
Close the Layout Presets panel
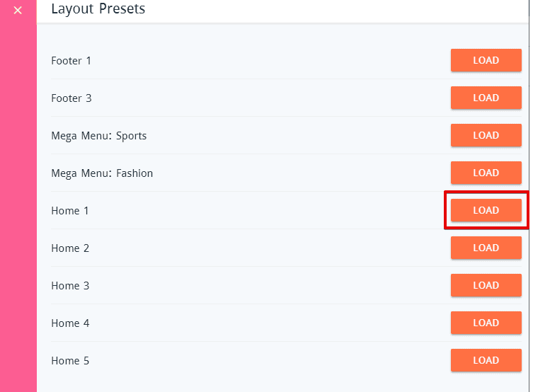click(x=18, y=11)
